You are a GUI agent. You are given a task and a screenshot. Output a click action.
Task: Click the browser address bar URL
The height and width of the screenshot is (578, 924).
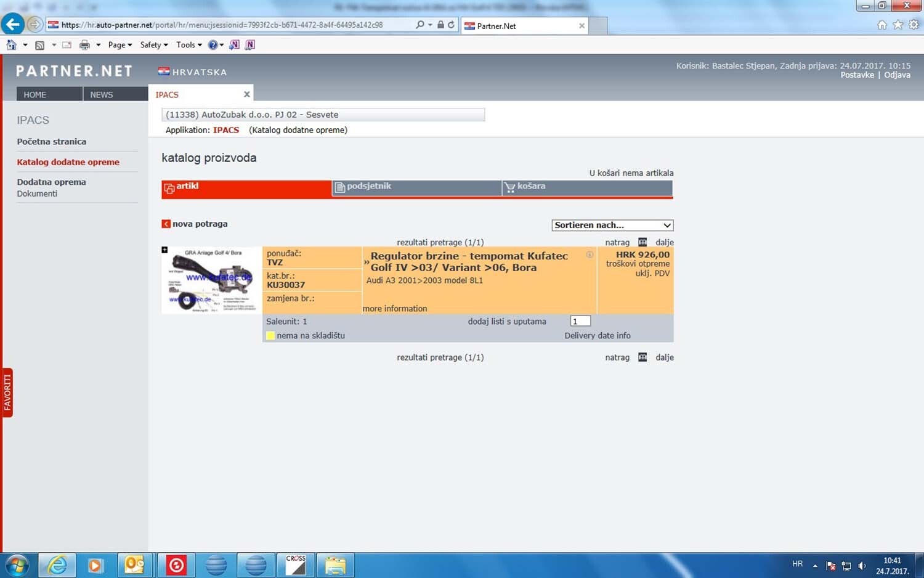point(222,25)
